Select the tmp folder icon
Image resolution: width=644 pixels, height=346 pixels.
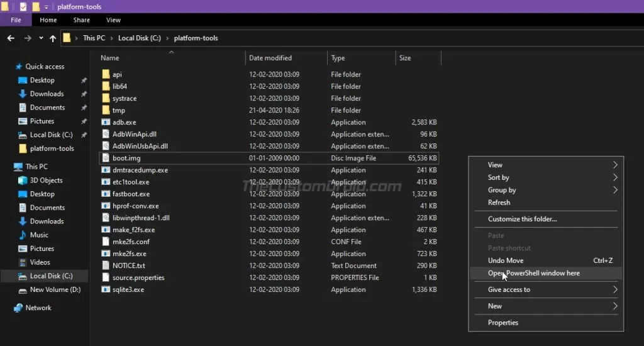pyautogui.click(x=106, y=110)
